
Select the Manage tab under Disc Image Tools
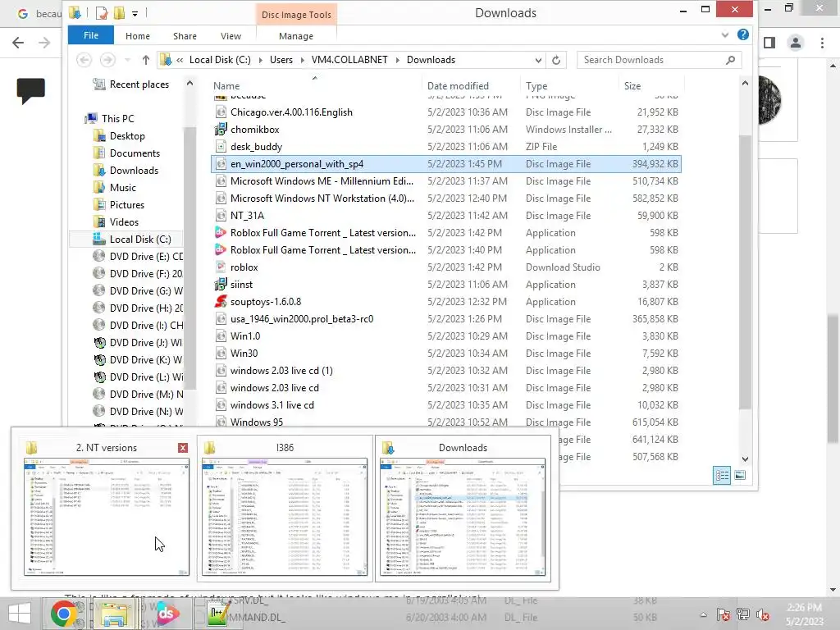click(295, 36)
